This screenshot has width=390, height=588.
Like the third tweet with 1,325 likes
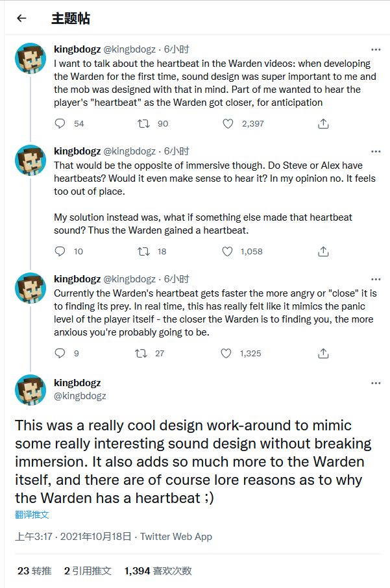coord(226,353)
